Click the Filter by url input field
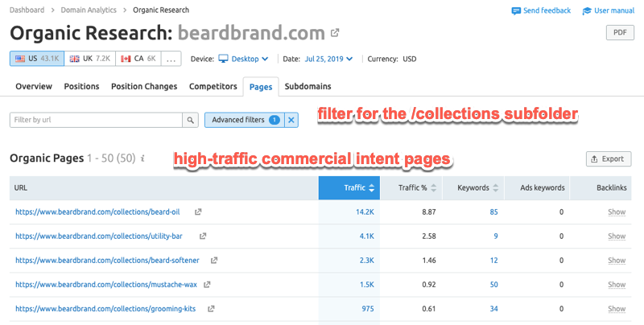Viewport: 644px width, 325px height. (x=96, y=120)
